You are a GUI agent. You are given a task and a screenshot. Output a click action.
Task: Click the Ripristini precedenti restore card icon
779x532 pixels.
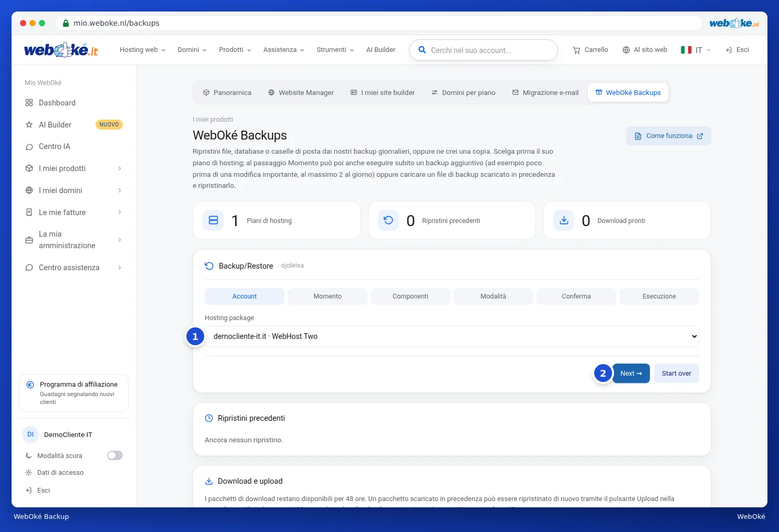(x=388, y=220)
